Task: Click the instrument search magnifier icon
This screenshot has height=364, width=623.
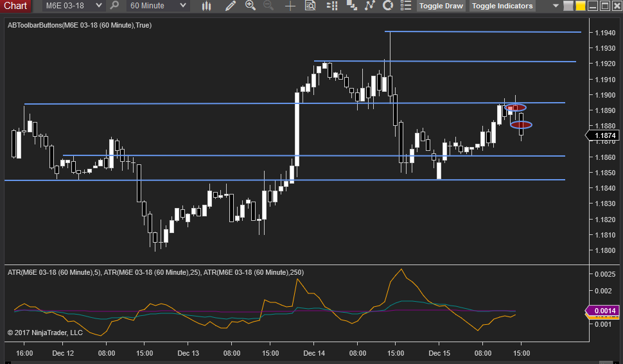Action: (114, 6)
